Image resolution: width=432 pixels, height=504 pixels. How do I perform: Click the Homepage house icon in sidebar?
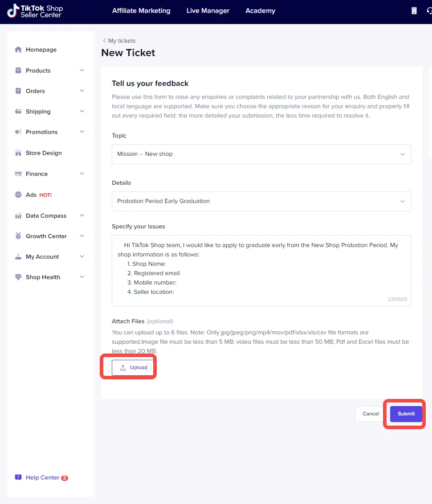click(x=18, y=50)
